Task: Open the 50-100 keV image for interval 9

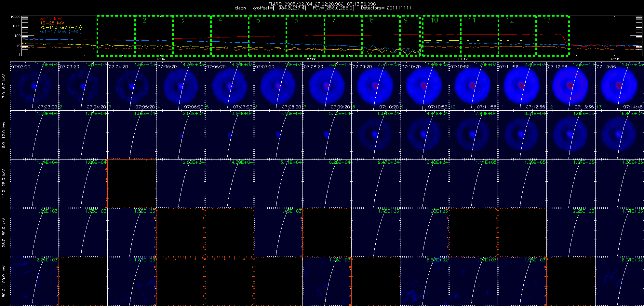Action: (424, 281)
